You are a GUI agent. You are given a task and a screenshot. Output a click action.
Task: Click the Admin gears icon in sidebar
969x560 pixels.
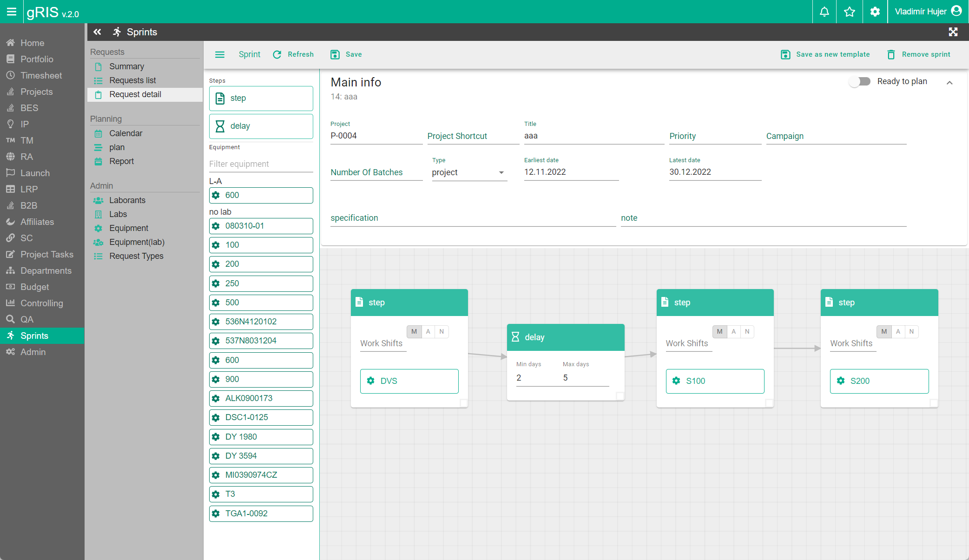coord(10,352)
